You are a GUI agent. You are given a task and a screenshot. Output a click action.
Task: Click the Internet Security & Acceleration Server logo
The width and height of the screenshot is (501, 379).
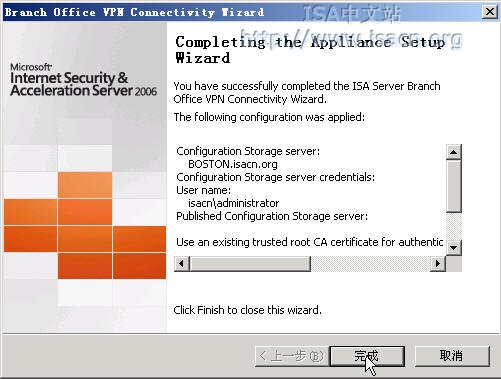83,80
